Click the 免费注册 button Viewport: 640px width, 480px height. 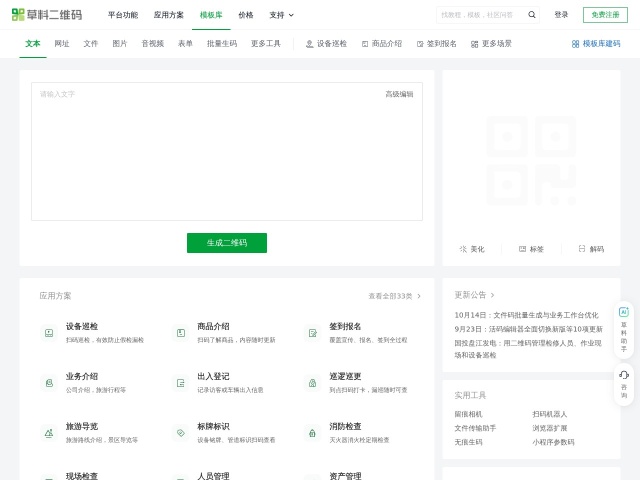pos(605,15)
